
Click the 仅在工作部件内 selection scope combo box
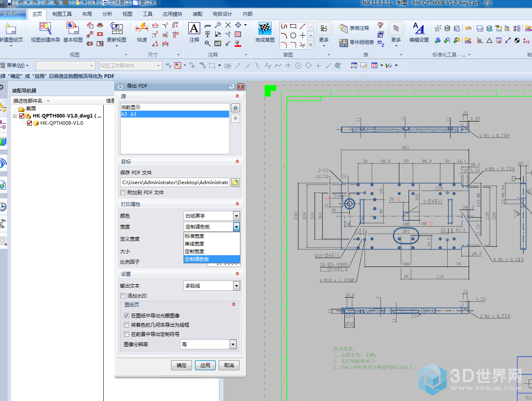130,65
